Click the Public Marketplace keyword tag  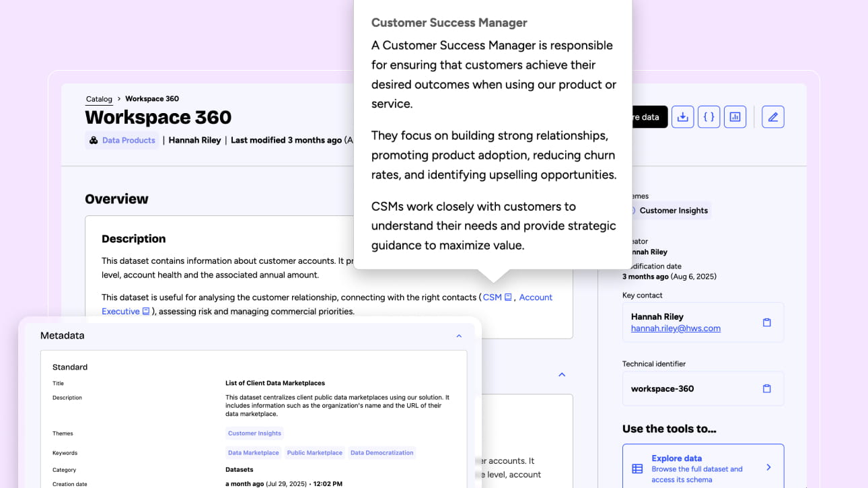point(314,453)
